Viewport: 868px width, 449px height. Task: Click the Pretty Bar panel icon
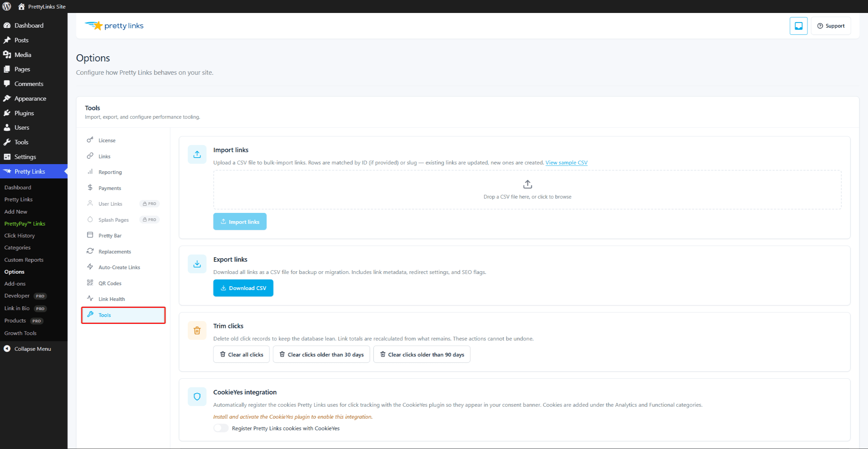click(90, 235)
